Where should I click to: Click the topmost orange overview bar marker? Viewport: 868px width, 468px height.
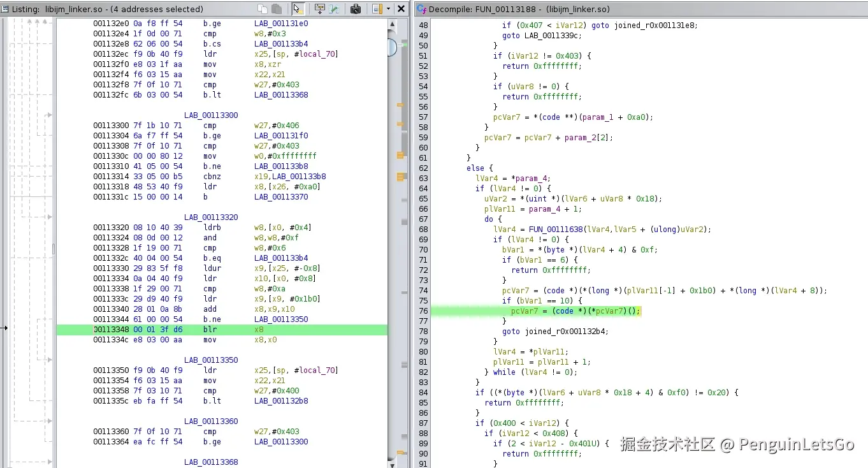[x=401, y=105]
